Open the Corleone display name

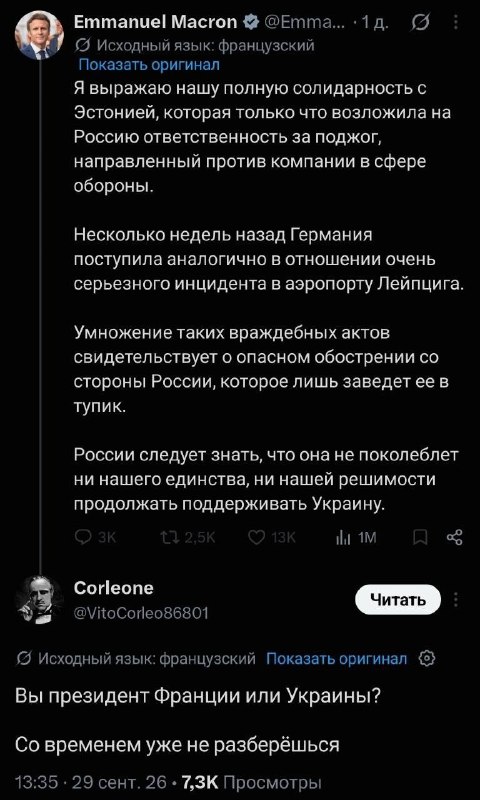pos(114,588)
